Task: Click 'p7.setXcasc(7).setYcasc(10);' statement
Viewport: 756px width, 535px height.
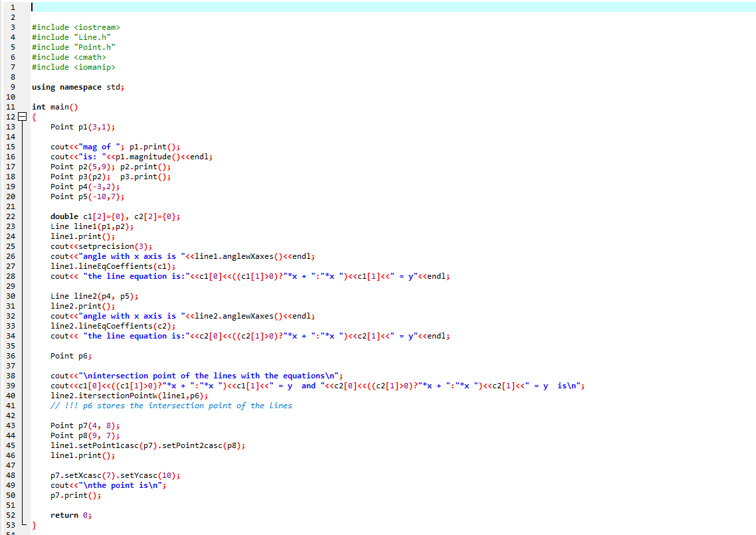Action: point(115,475)
